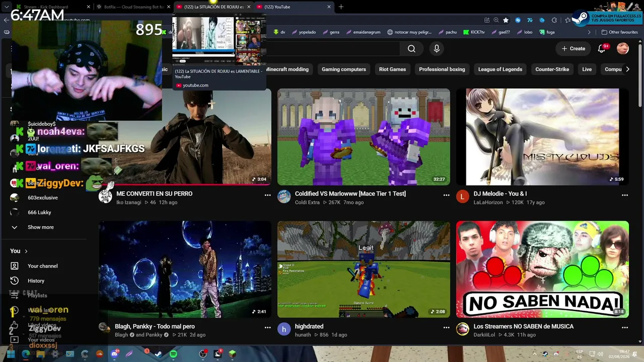Open options for DJ Melodie - You & I
644x362 pixels.
tap(625, 195)
